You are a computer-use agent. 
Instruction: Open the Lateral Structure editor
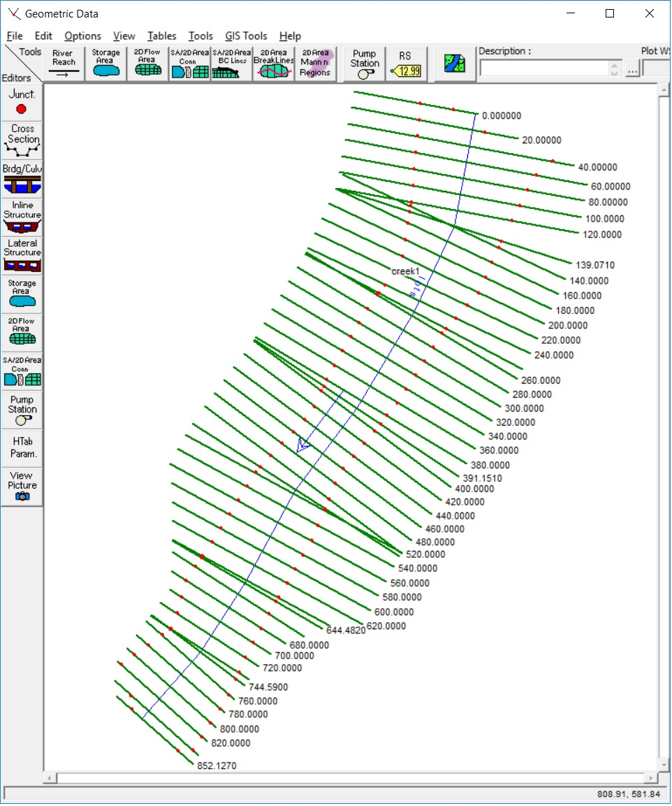(x=22, y=255)
